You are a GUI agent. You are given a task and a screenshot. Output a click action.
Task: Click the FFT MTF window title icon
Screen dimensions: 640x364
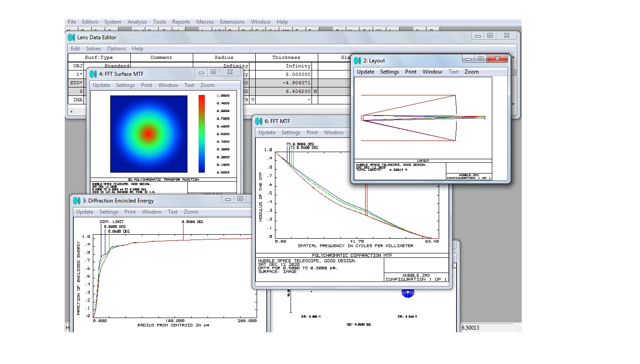[x=259, y=121]
